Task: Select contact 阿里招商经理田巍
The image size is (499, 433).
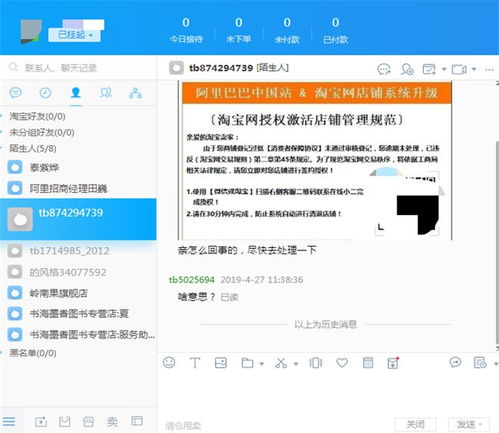Action: (78, 188)
